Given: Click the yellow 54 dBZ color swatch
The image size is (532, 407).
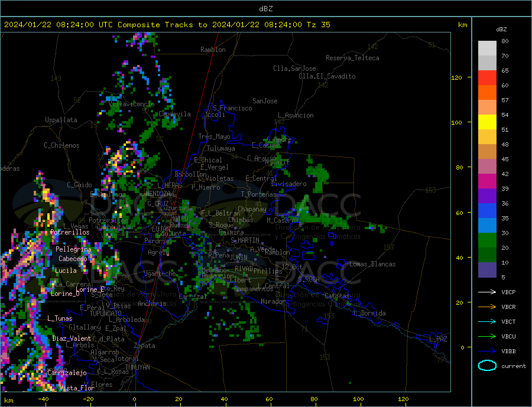Looking at the screenshot, I should coord(487,122).
